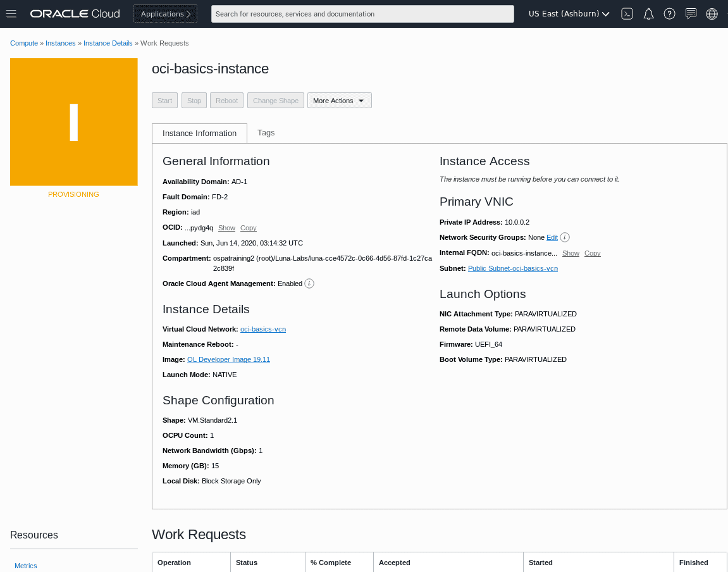728x572 pixels.
Task: Open the notifications bell icon
Action: [648, 13]
